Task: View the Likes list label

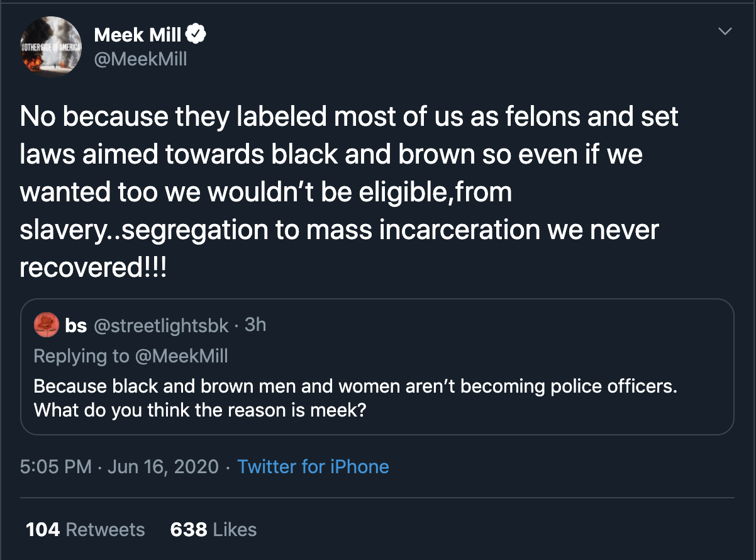Action: pyautogui.click(x=235, y=530)
